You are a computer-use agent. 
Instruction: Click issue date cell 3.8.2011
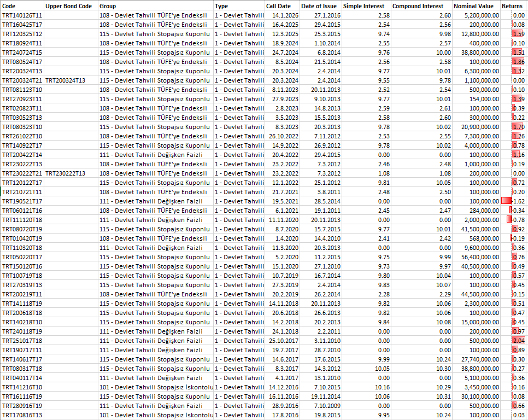click(x=320, y=192)
